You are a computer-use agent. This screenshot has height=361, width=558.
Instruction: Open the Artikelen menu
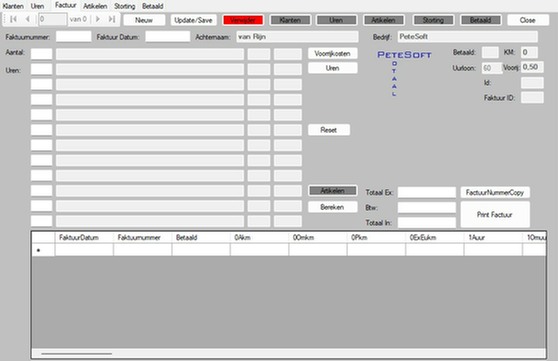tap(95, 6)
